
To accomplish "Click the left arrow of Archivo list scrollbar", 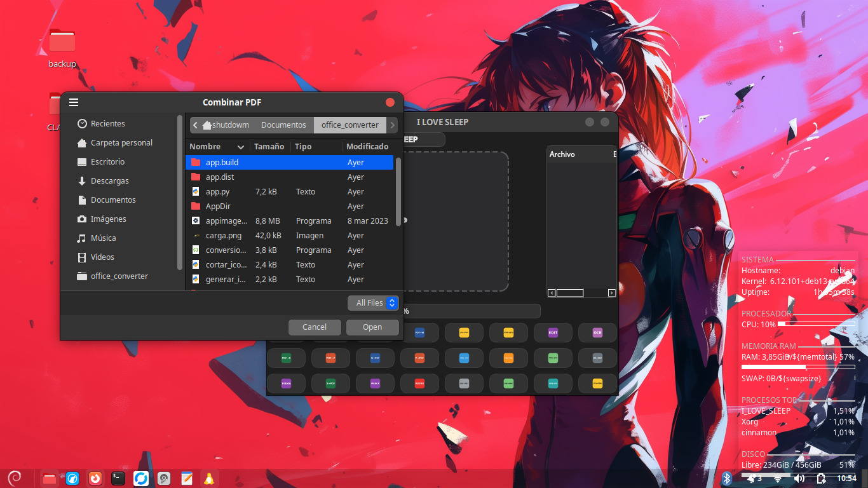I will point(552,293).
